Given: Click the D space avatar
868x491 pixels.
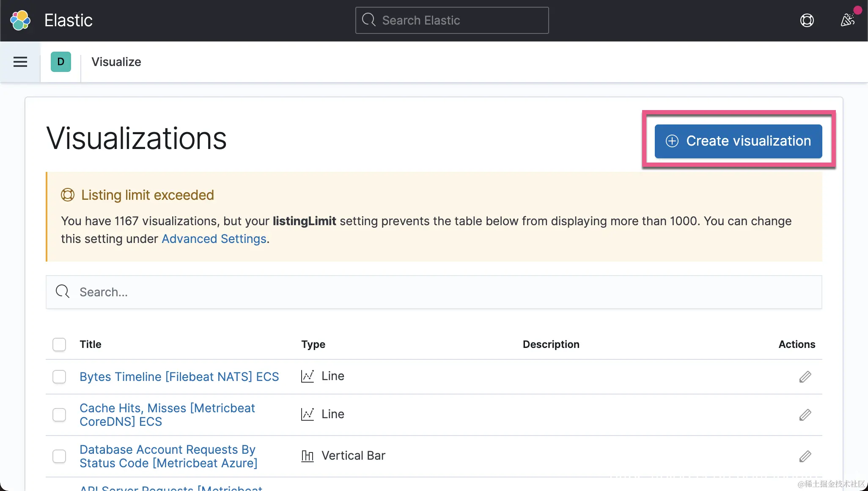Looking at the screenshot, I should [x=61, y=62].
